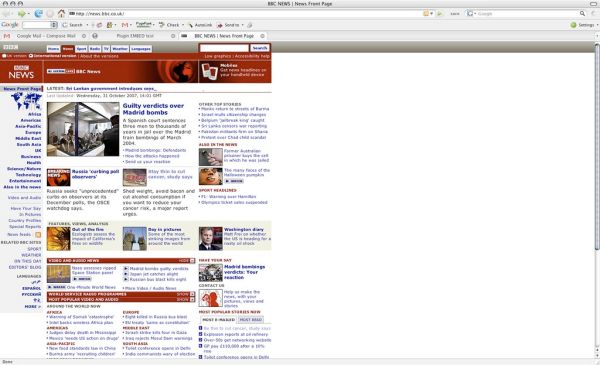Screen dimensions: 600x365
Task: Click the BBC site Search button
Action: (x=259, y=48)
